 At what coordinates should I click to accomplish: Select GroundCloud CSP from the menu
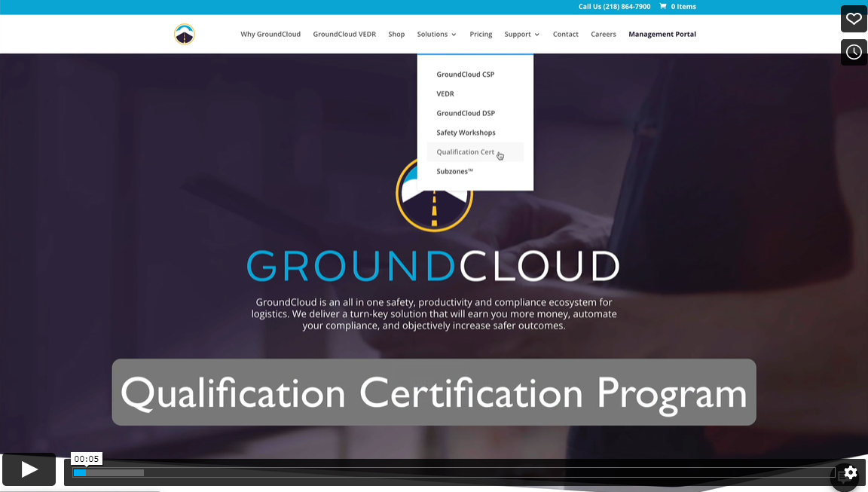click(466, 74)
